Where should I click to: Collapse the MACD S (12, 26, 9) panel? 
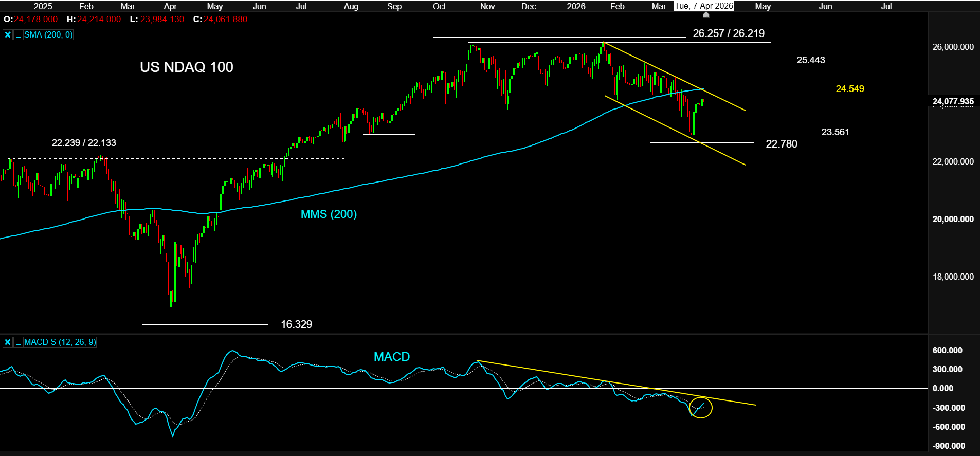pos(19,342)
